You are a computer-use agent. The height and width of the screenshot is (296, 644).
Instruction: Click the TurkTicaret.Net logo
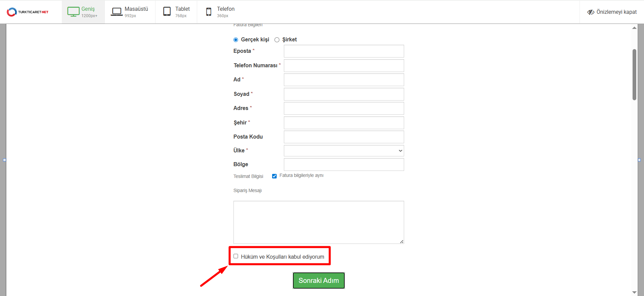pos(28,12)
